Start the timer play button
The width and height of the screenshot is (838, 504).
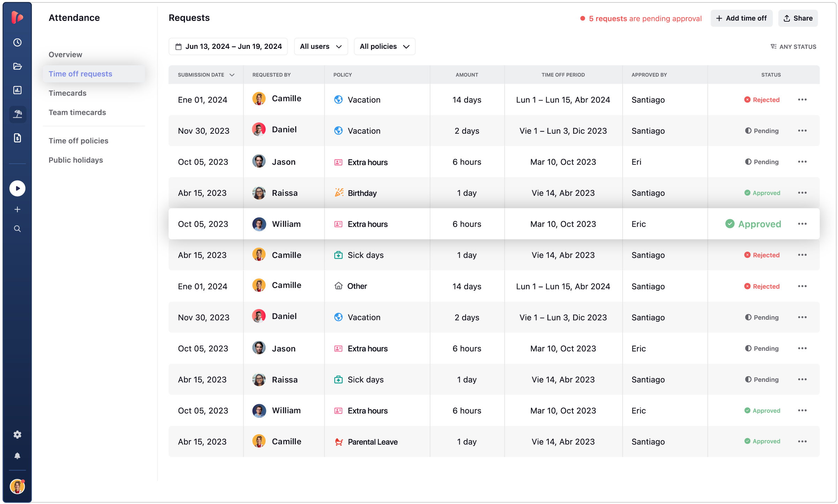click(x=17, y=188)
